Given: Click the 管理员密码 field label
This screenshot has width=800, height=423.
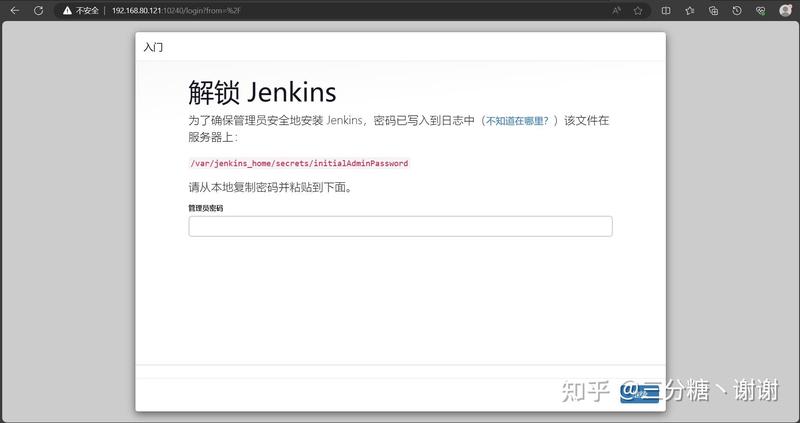Looking at the screenshot, I should point(206,208).
